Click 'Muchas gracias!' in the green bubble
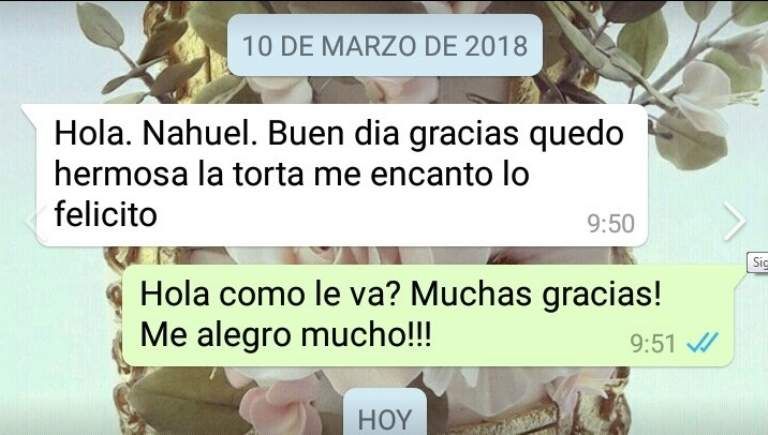This screenshot has width=768, height=435. click(x=536, y=294)
